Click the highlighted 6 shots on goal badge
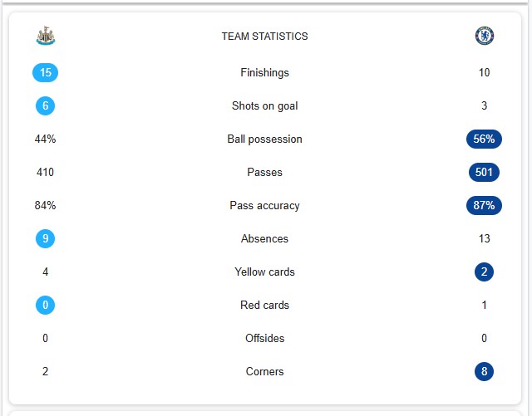This screenshot has height=416, width=532. pyautogui.click(x=45, y=105)
